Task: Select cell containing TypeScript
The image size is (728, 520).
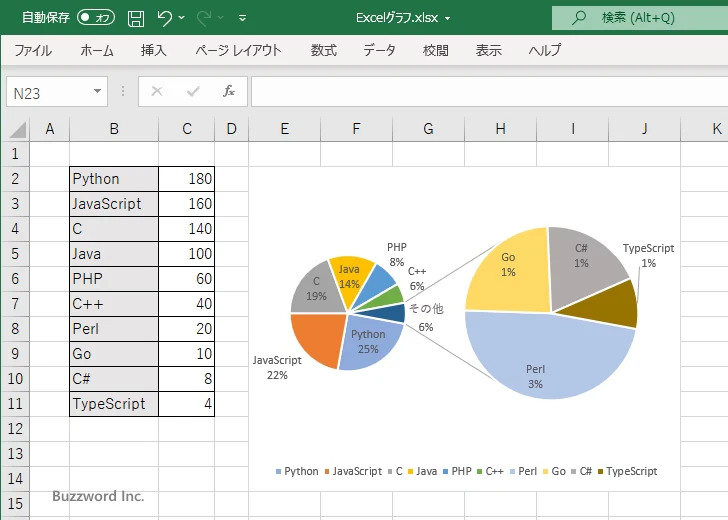Action: click(114, 404)
